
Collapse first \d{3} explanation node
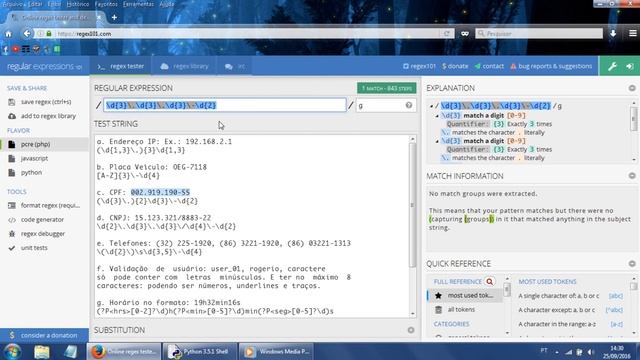[x=437, y=116]
